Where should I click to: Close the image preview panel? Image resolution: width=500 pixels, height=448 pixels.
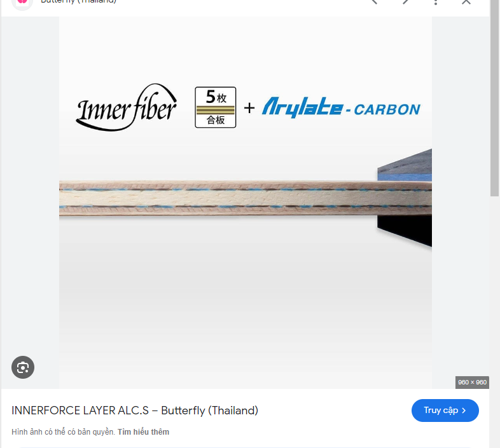pos(466,2)
